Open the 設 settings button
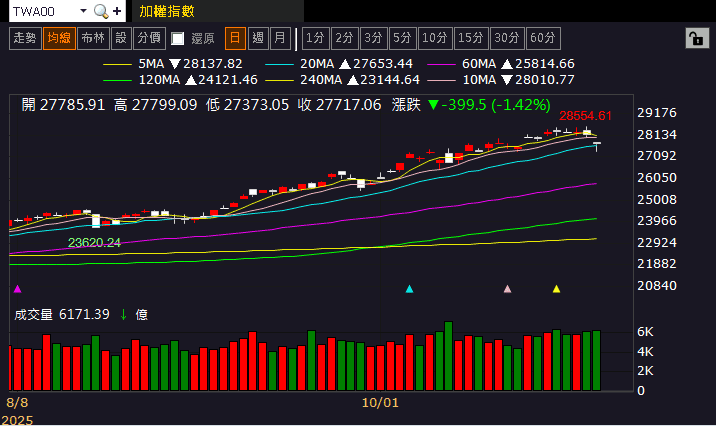The image size is (716, 426). 120,39
